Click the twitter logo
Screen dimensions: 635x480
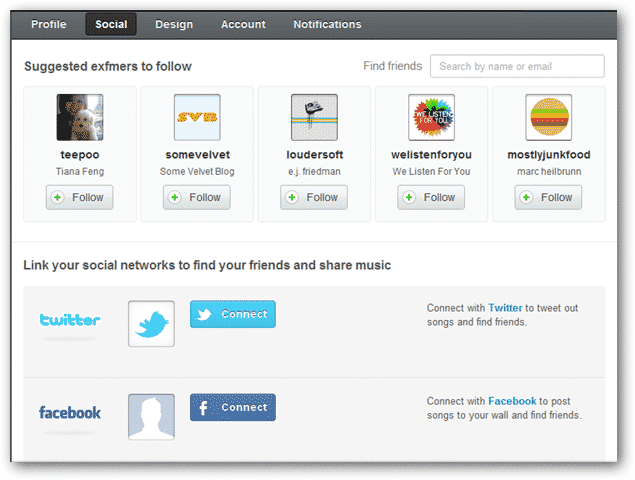coord(70,321)
